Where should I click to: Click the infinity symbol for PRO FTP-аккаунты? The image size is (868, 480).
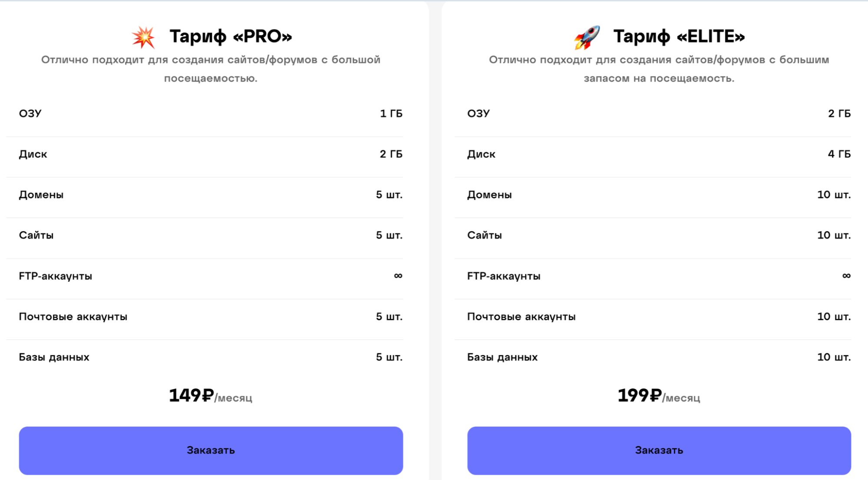tap(398, 276)
